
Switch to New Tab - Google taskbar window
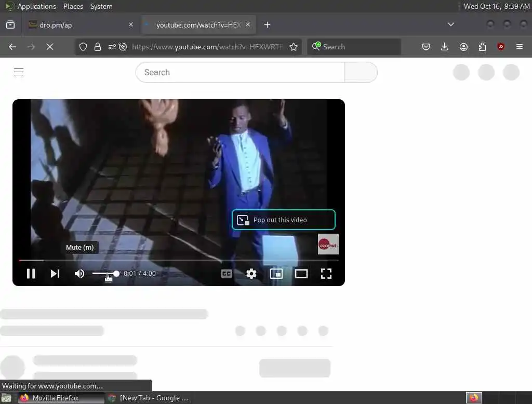[x=149, y=398]
